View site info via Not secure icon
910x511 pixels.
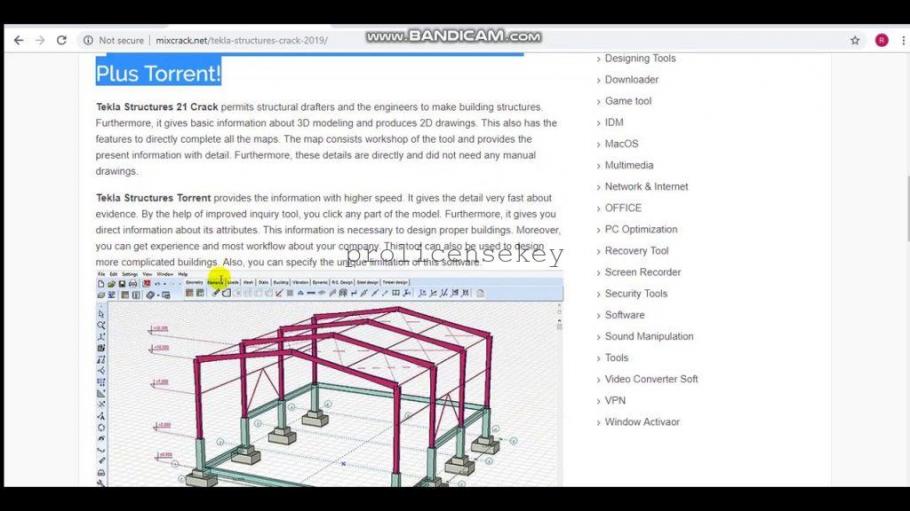tap(88, 40)
